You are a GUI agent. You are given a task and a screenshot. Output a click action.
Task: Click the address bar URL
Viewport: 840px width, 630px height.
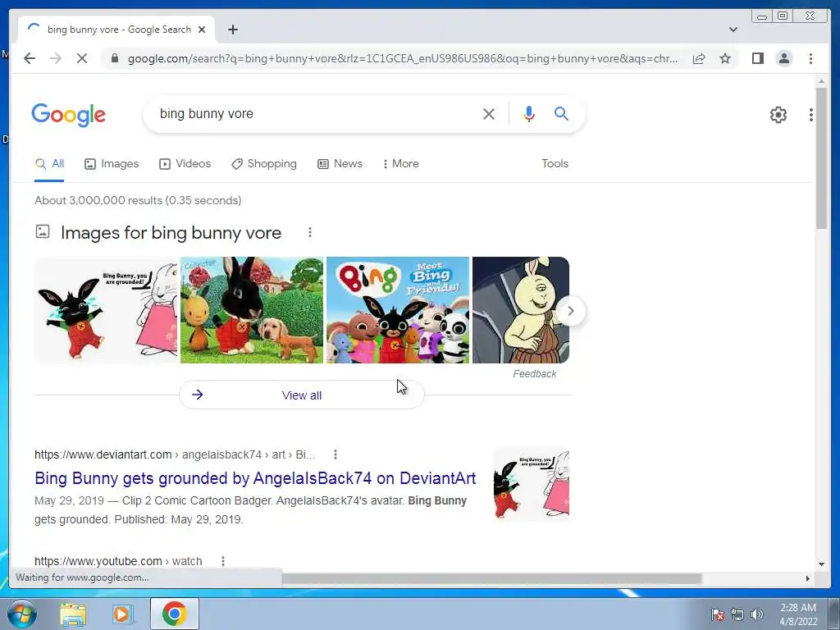coord(403,58)
